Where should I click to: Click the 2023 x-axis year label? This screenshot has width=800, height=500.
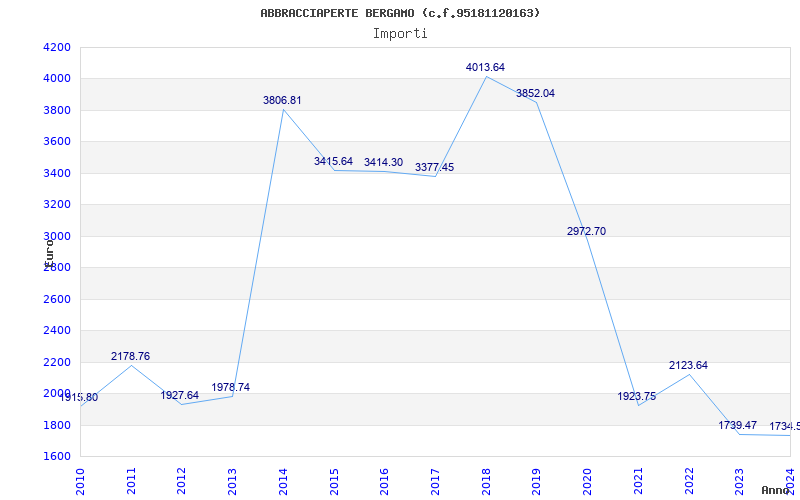pos(739,481)
